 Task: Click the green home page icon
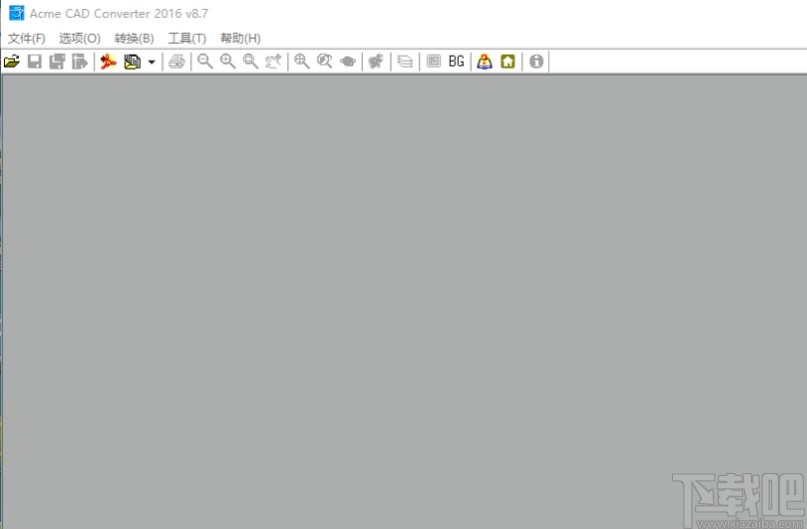pyautogui.click(x=508, y=62)
